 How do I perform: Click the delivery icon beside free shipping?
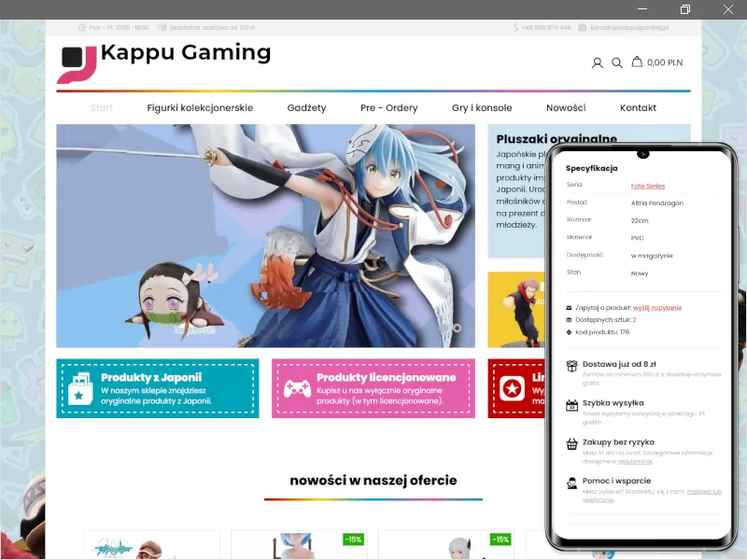[x=162, y=28]
